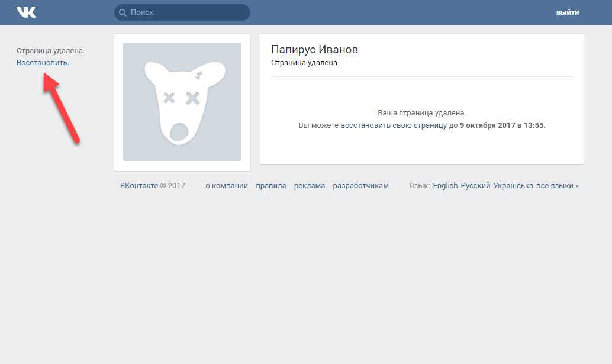Open 'все языки »' language list
612x364 pixels.
point(558,186)
